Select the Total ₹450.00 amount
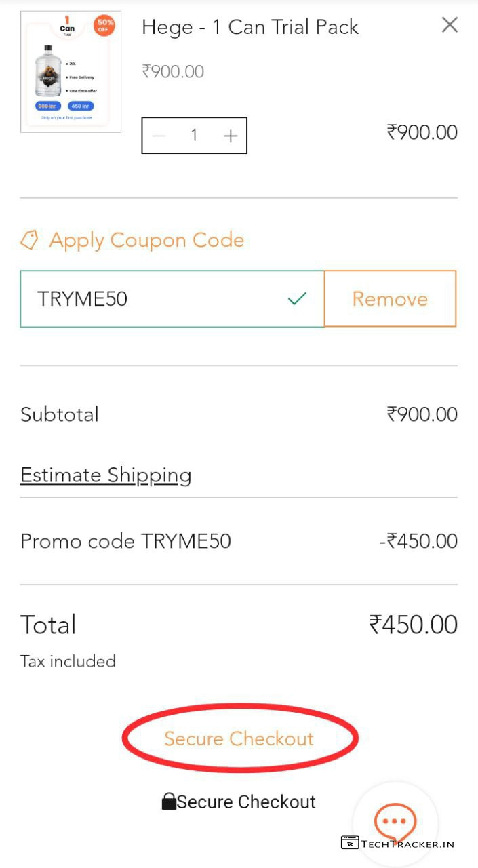Viewport: 478px width, 868px height. coord(413,625)
